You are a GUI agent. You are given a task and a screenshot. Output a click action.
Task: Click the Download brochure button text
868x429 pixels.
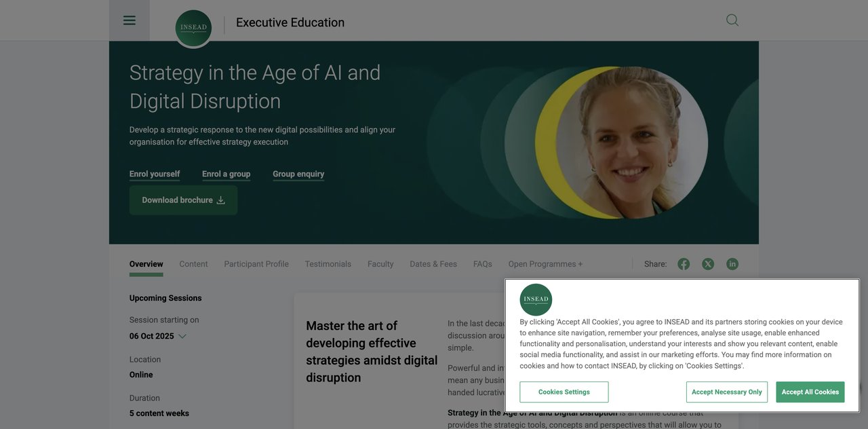[177, 200]
